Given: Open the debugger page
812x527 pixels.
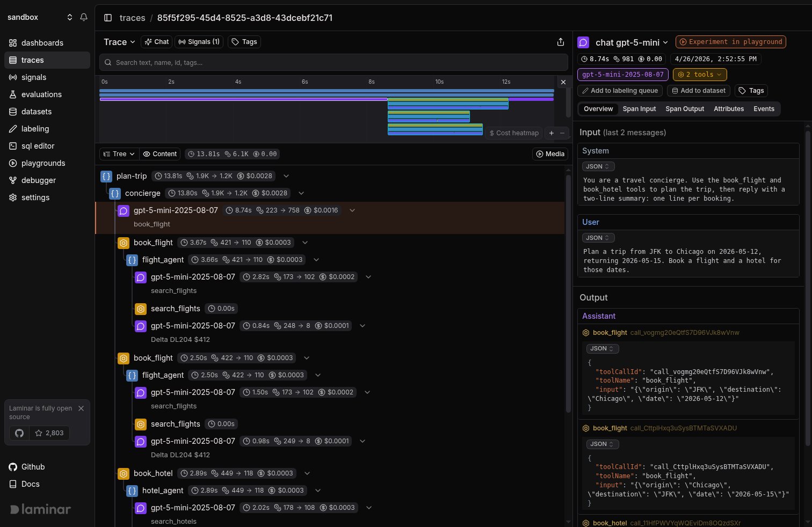Looking at the screenshot, I should pyautogui.click(x=47, y=180).
